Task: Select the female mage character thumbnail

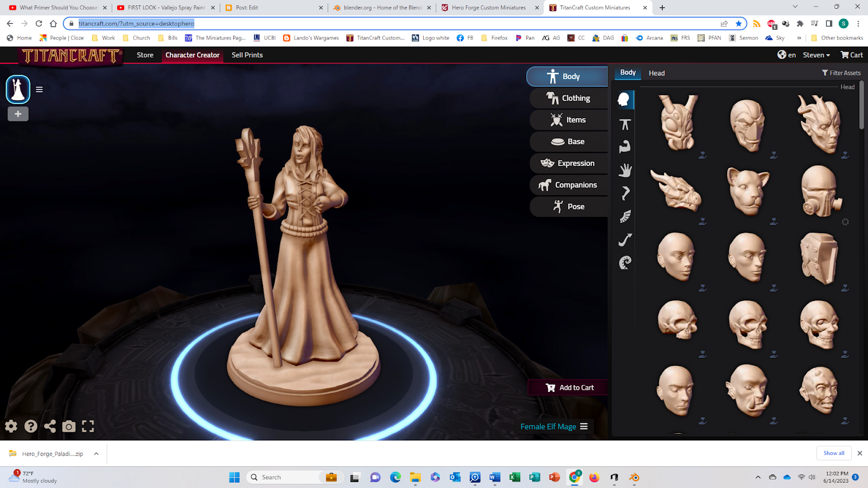Action: tap(18, 89)
